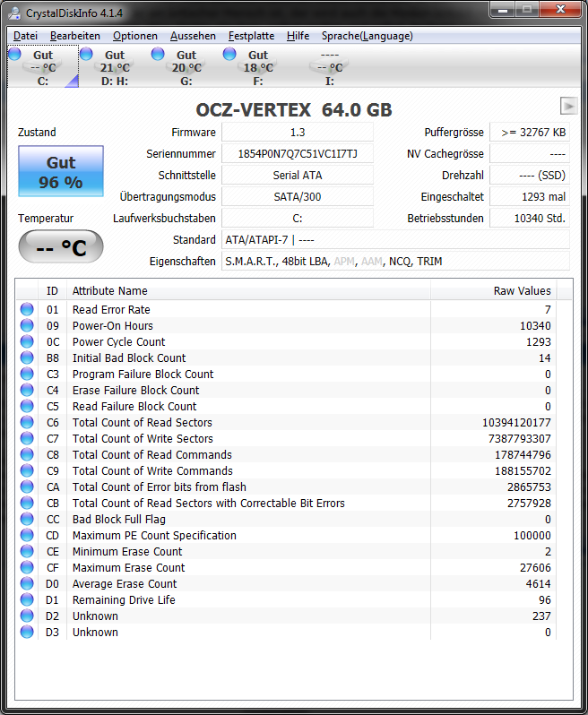Open the Optionen menu
The width and height of the screenshot is (588, 715).
pyautogui.click(x=135, y=36)
